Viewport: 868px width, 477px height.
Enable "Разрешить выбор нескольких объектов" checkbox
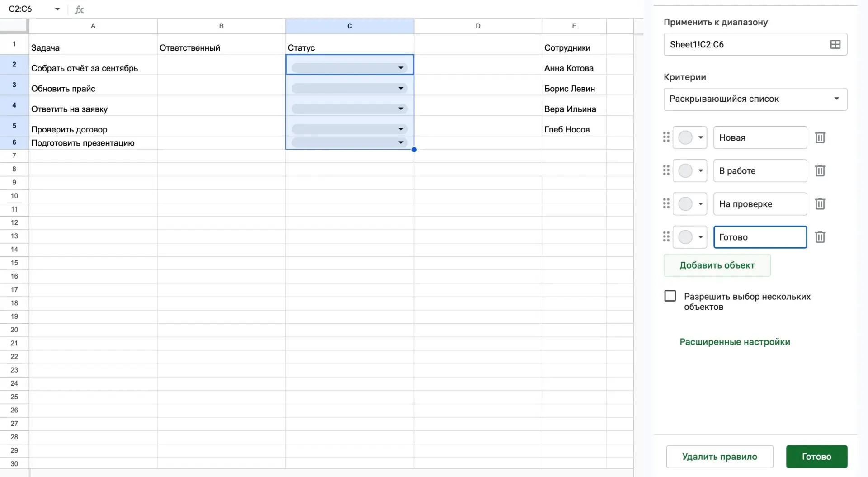(x=670, y=296)
